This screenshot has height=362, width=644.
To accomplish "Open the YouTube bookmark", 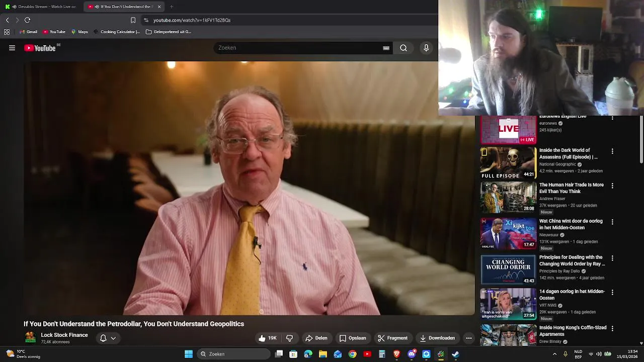I will click(54, 32).
